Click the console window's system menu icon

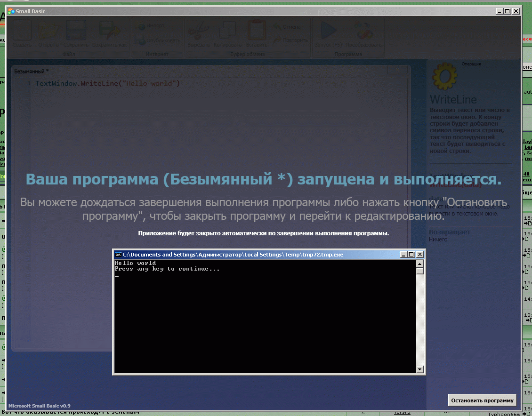pyautogui.click(x=118, y=255)
